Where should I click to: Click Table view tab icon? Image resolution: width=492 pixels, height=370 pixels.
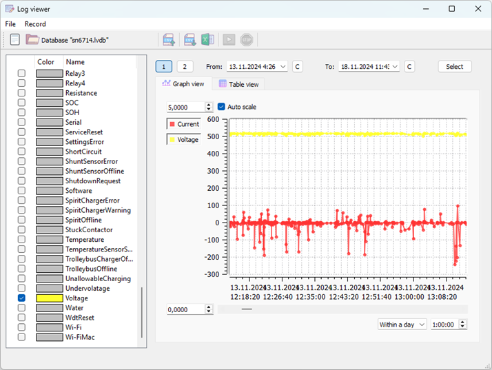223,84
